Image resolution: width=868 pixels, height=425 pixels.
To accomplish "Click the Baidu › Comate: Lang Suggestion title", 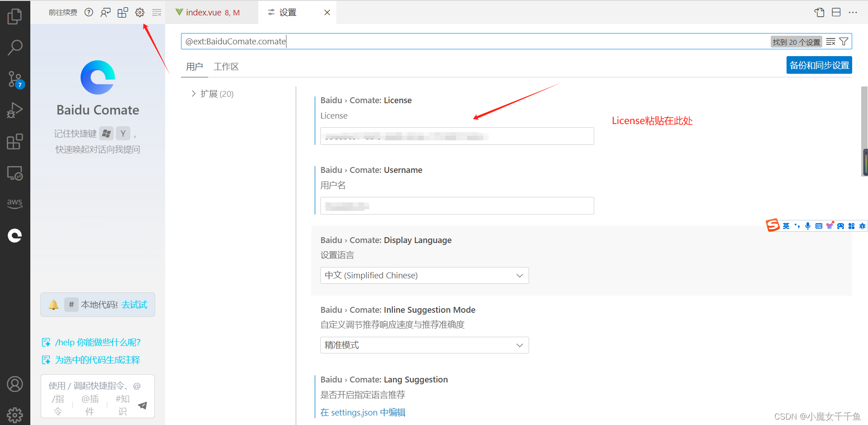I will pos(384,379).
